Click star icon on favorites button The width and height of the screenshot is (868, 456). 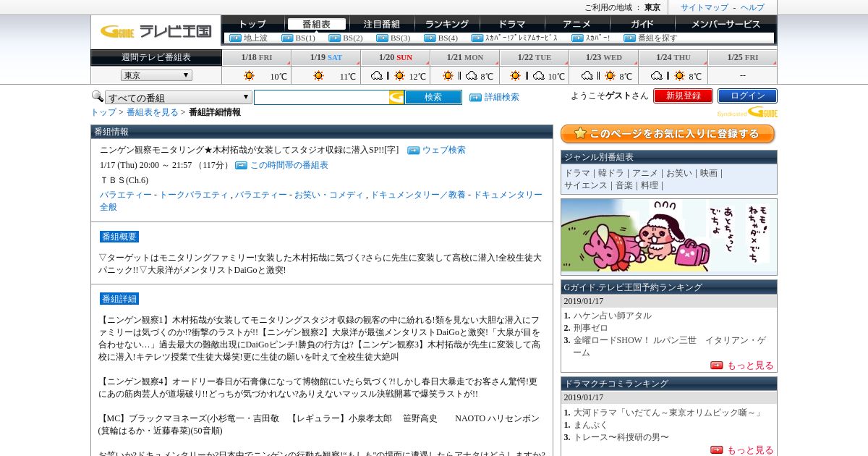pyautogui.click(x=580, y=134)
